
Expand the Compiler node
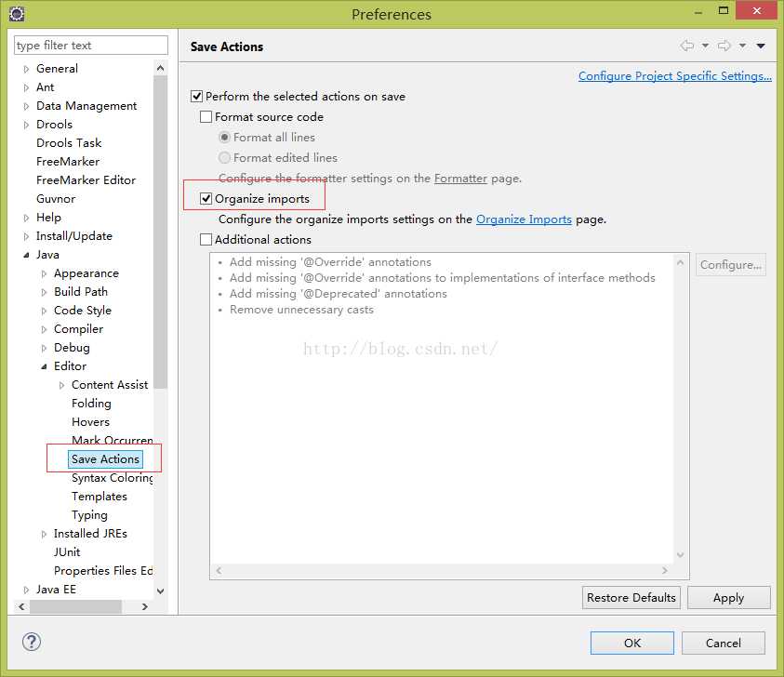pyautogui.click(x=44, y=329)
